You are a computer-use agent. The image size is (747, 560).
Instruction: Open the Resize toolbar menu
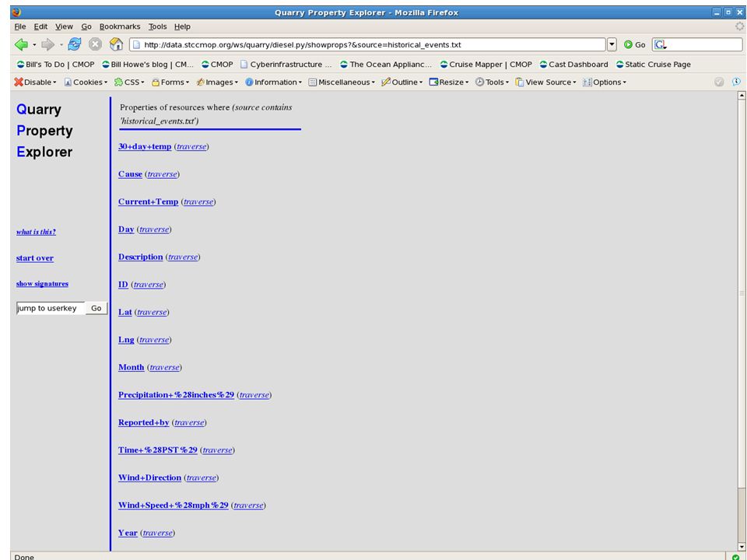(x=449, y=82)
